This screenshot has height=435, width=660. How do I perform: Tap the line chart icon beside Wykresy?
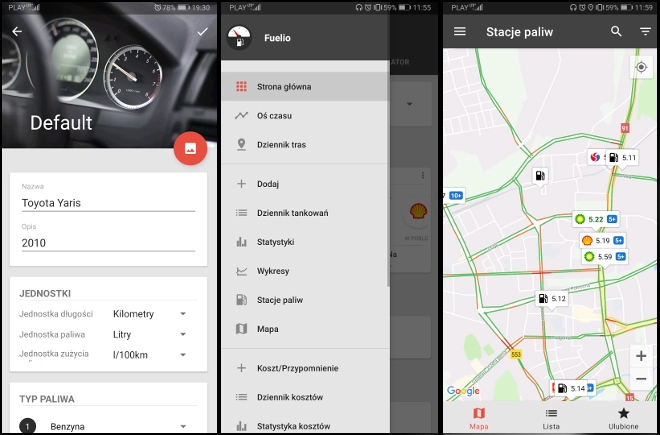click(241, 271)
